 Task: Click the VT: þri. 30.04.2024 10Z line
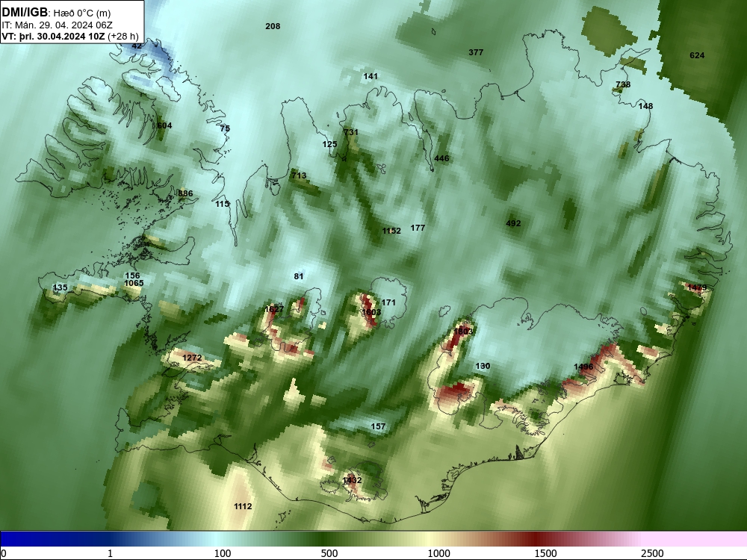(70, 37)
